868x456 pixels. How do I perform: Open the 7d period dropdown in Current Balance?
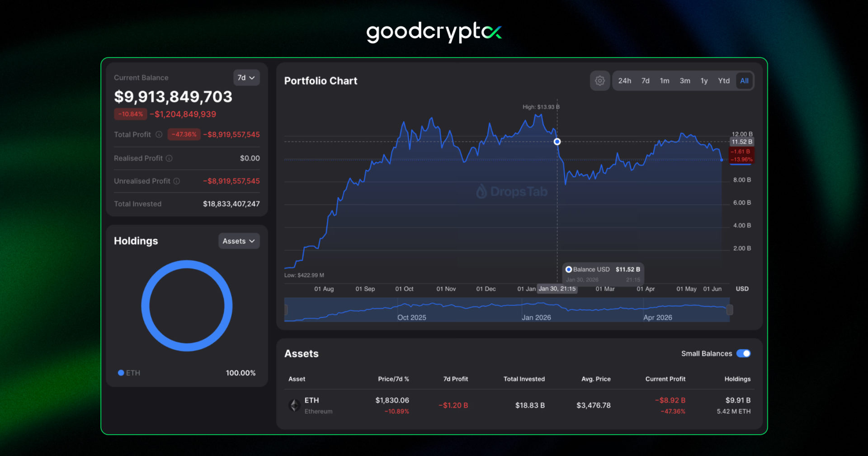(246, 78)
